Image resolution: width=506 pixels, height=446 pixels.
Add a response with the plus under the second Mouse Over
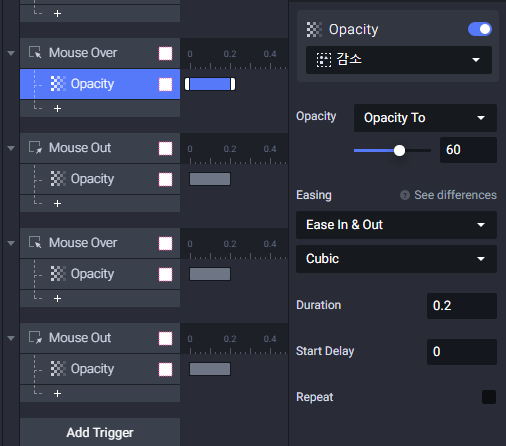pyautogui.click(x=57, y=298)
